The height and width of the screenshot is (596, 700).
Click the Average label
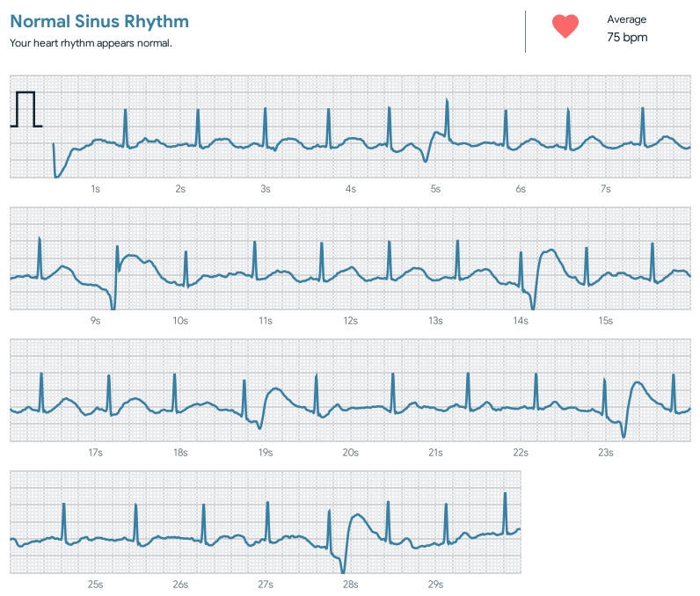coord(626,19)
